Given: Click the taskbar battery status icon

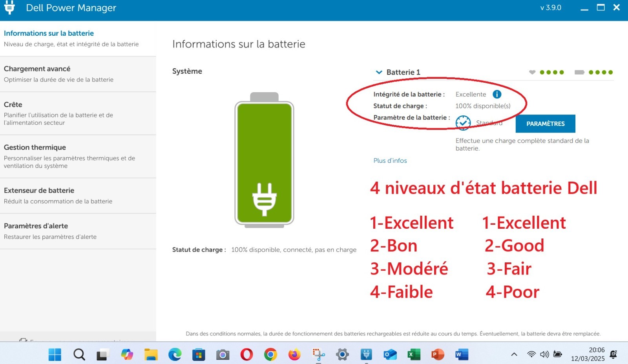Looking at the screenshot, I should pyautogui.click(x=557, y=354).
